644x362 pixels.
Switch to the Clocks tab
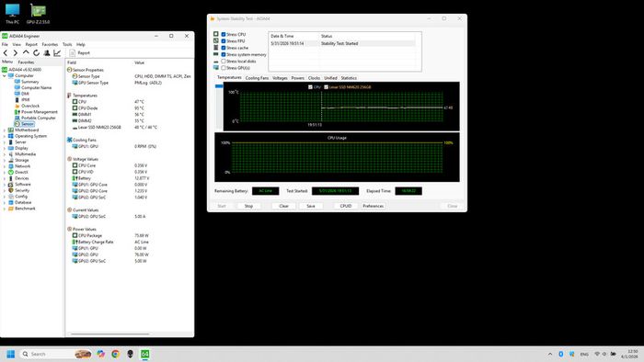tap(314, 78)
